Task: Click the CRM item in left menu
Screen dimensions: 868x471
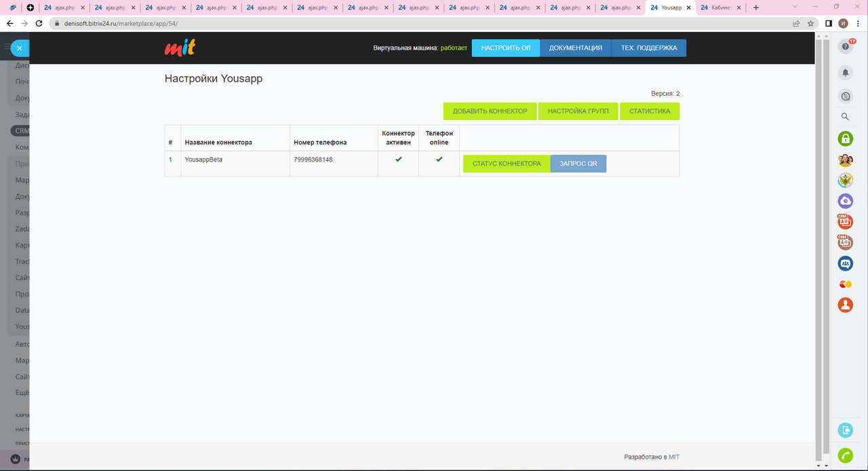Action: pyautogui.click(x=20, y=131)
